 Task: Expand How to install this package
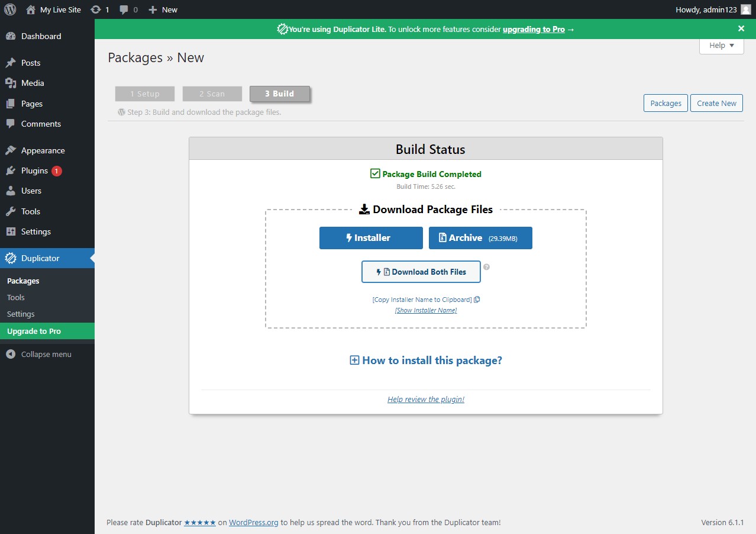pos(426,360)
